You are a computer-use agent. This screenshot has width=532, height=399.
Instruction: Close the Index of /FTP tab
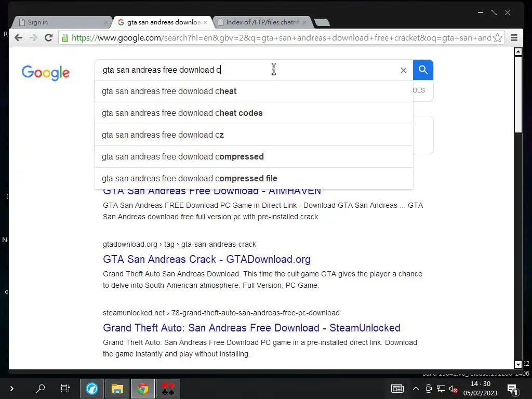tap(304, 22)
